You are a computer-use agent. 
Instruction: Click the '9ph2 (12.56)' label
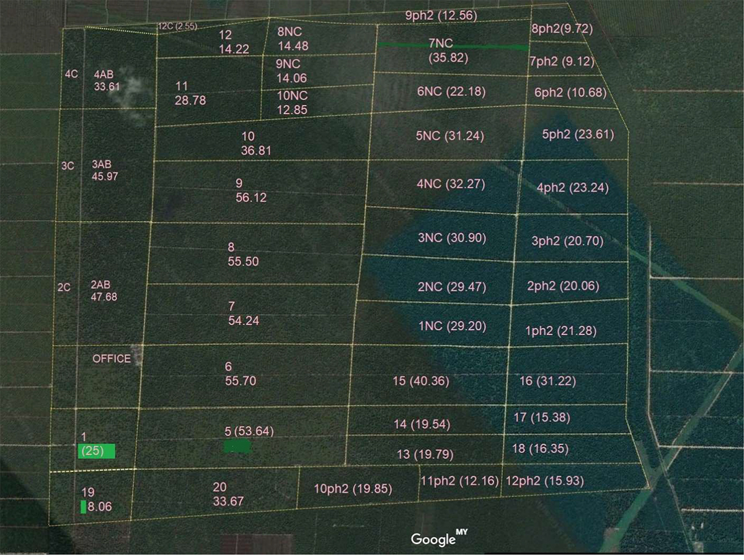coord(441,17)
